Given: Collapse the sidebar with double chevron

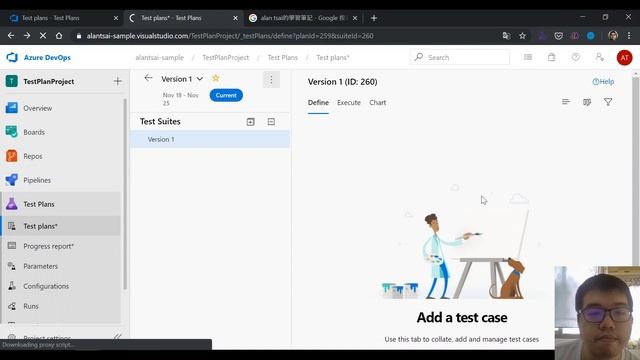Looking at the screenshot, I should coord(118,336).
